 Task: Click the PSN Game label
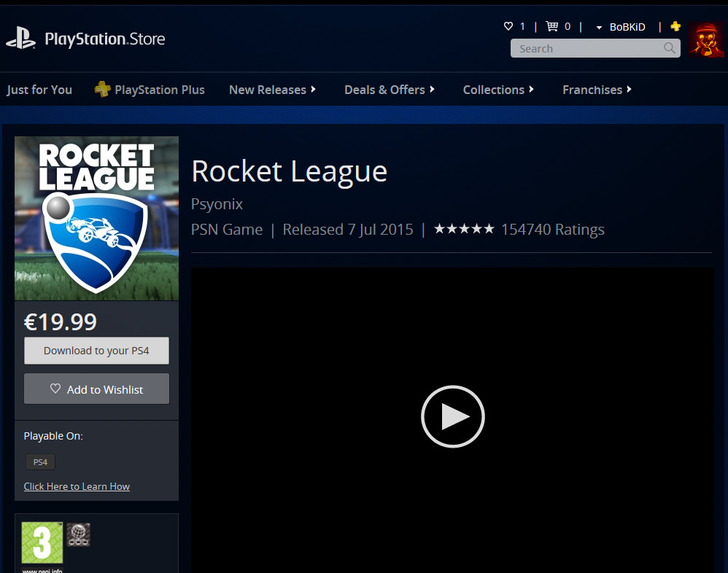(227, 229)
